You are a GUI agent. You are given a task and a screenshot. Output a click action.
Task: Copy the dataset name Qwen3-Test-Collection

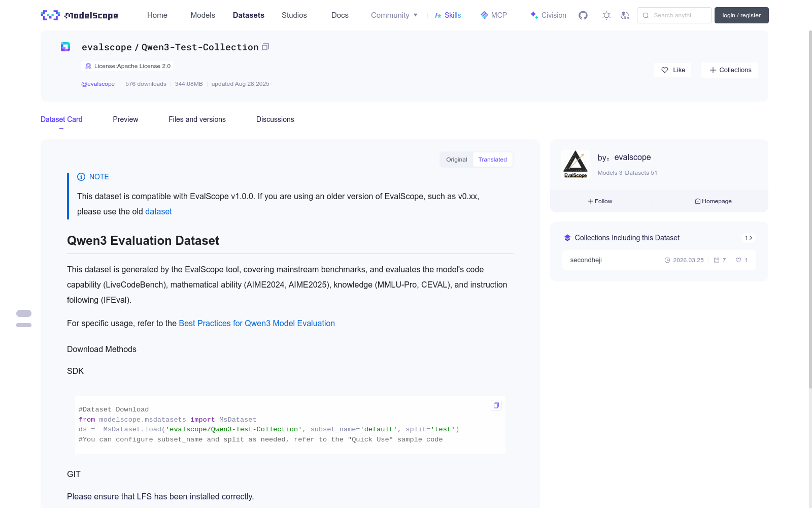point(265,47)
